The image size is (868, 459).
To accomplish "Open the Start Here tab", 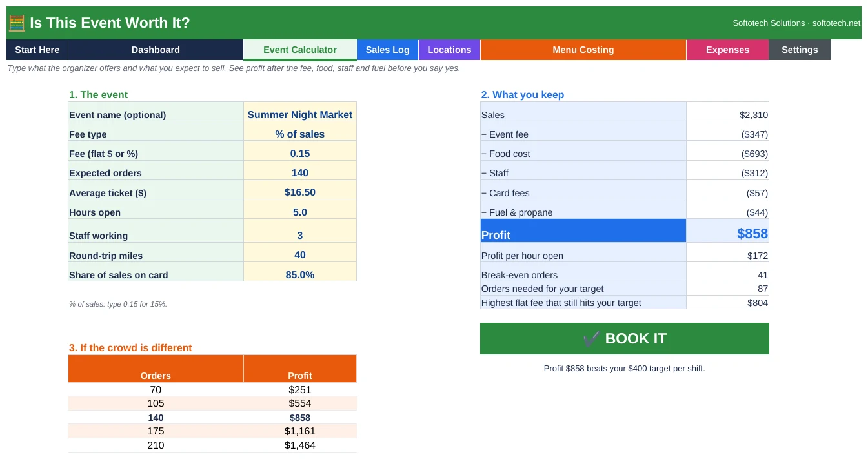I will click(37, 50).
